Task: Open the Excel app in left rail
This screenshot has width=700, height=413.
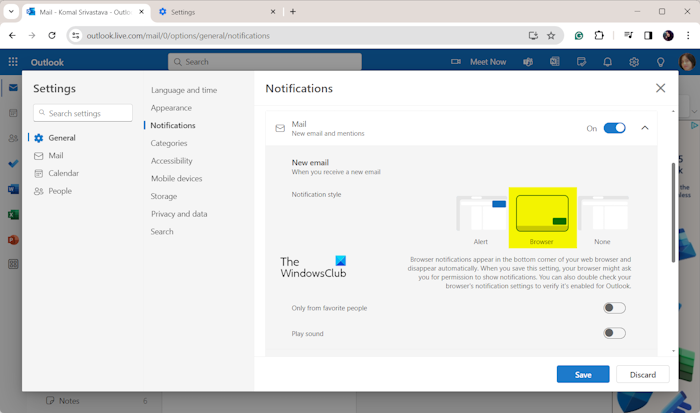Action: [13, 215]
